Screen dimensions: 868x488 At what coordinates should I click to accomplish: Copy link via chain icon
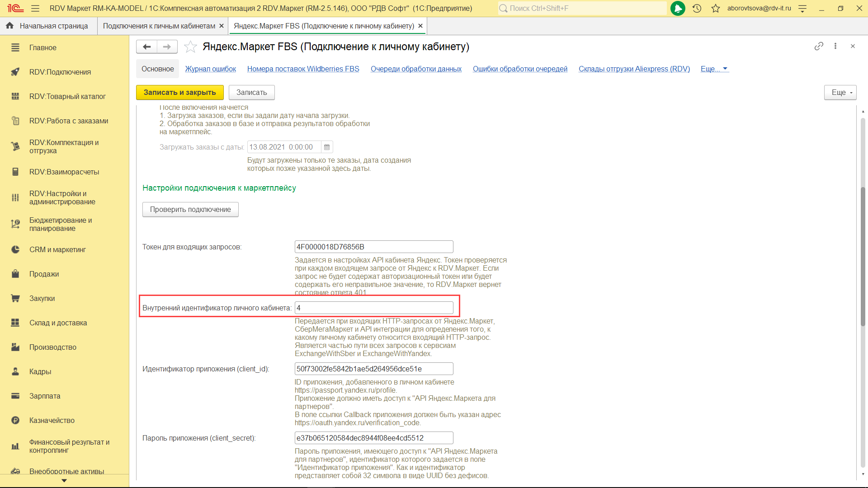pos(819,46)
